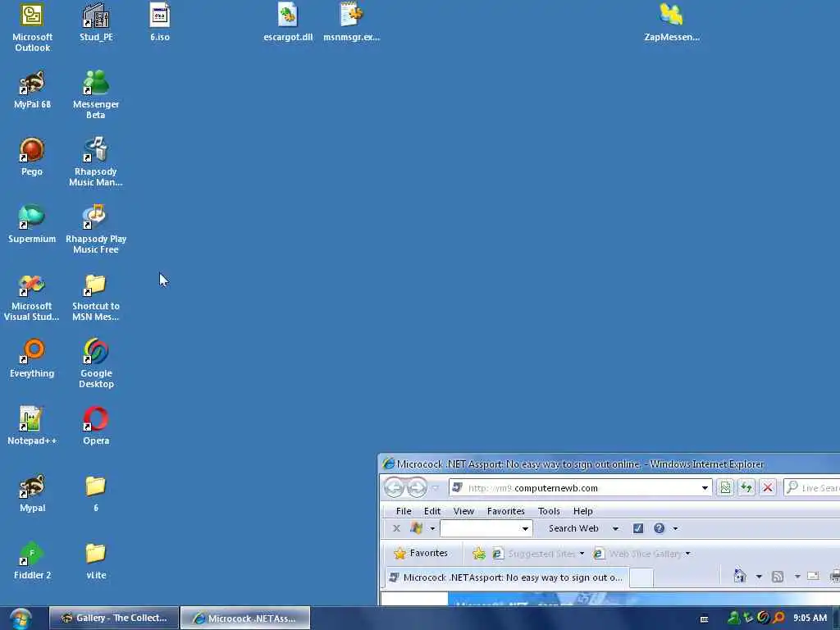Select the Pego desktop shortcut
Image resolution: width=840 pixels, height=630 pixels.
(32, 157)
